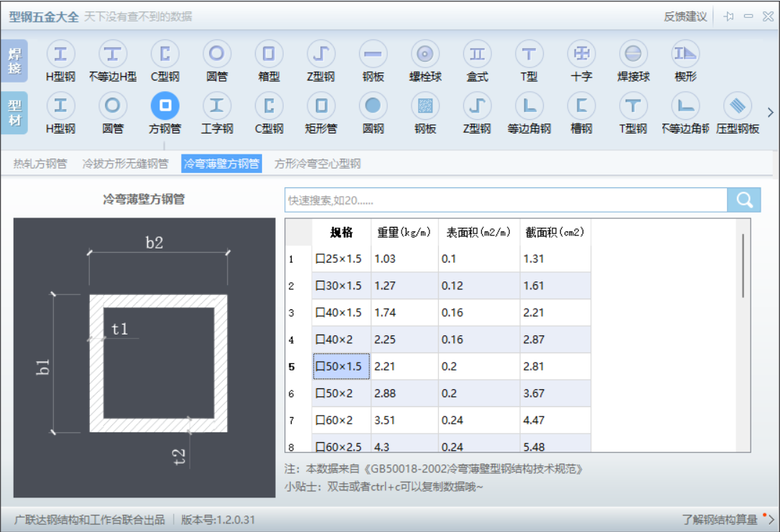Click the 重量(kg/m) column header
The width and height of the screenshot is (780, 532).
tap(404, 232)
